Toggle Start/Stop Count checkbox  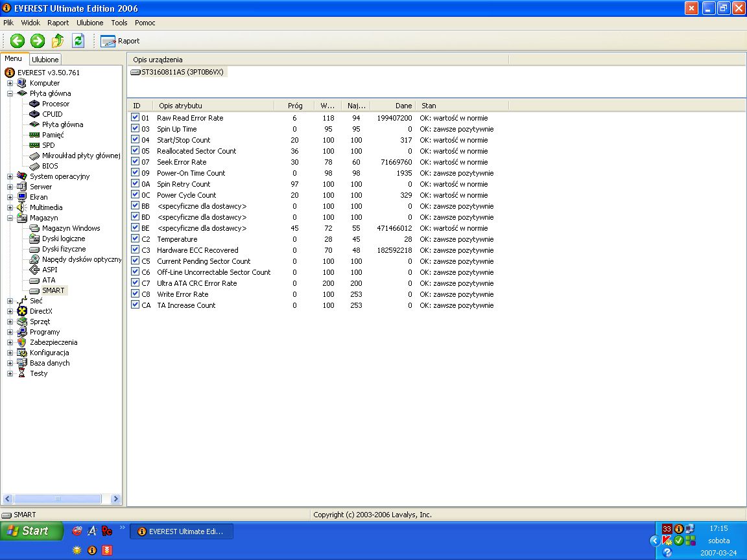click(136, 139)
